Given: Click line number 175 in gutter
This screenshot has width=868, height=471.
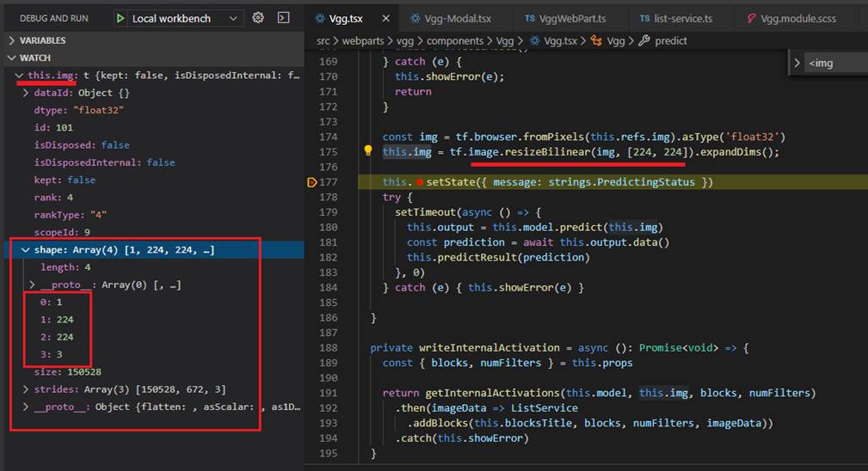Looking at the screenshot, I should point(329,152).
